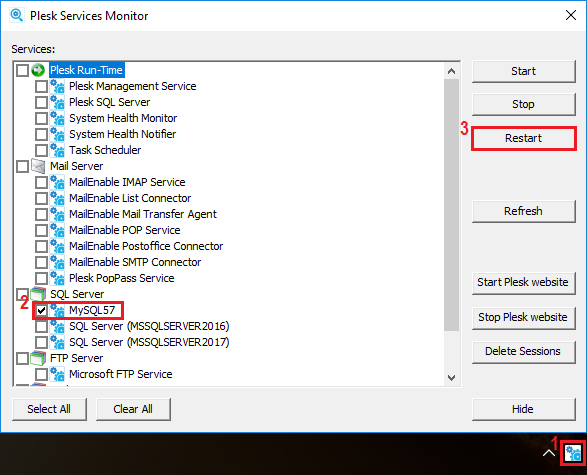Click the MySQL57 service gear icon

tap(57, 310)
